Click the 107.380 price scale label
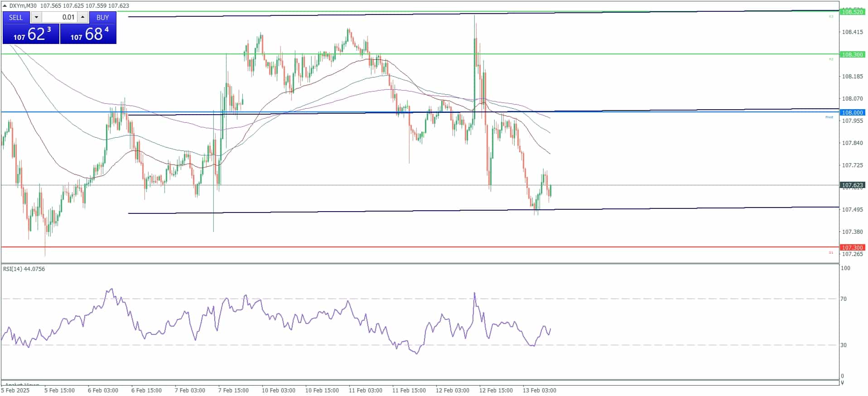 (x=852, y=232)
